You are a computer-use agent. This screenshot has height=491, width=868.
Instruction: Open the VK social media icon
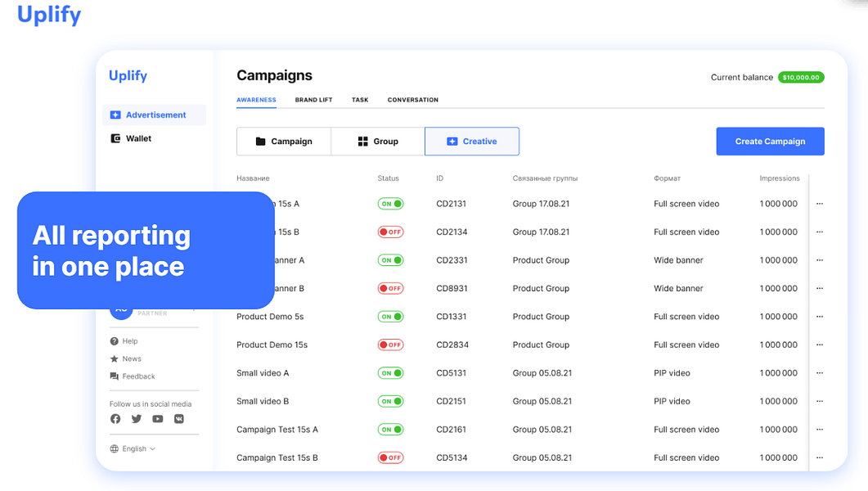[179, 419]
